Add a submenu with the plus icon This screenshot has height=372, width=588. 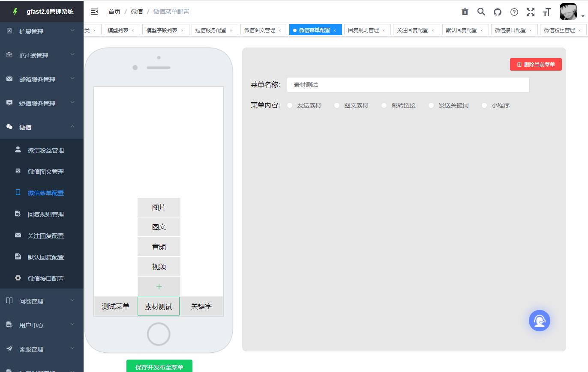[159, 286]
